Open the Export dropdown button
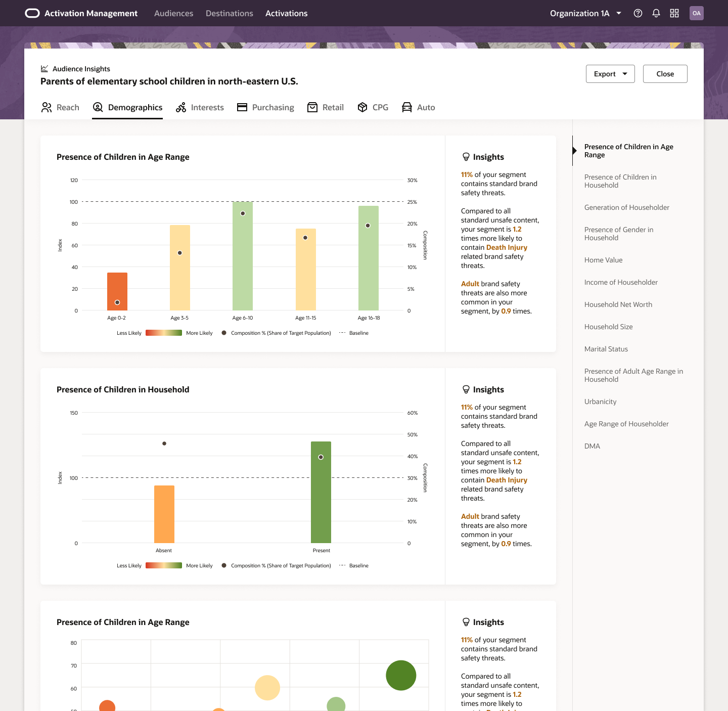The height and width of the screenshot is (711, 728). click(x=610, y=74)
